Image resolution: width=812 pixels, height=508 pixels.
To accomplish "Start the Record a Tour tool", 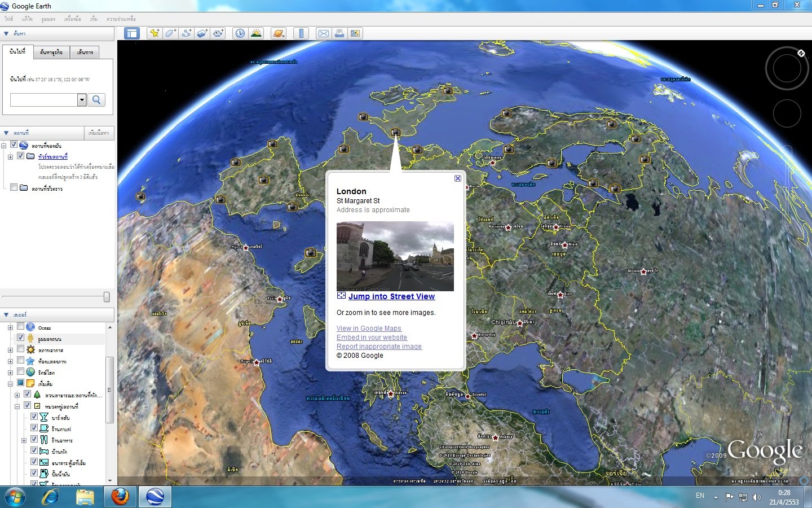I will coord(218,33).
